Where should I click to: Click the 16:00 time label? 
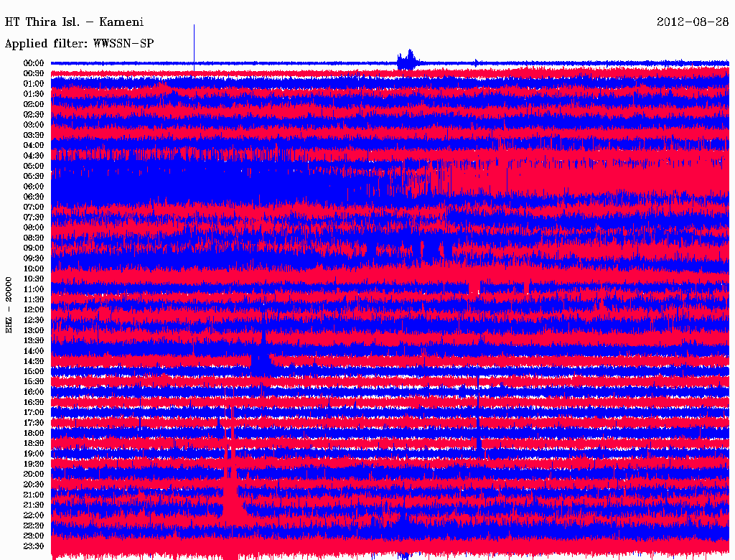tap(34, 392)
